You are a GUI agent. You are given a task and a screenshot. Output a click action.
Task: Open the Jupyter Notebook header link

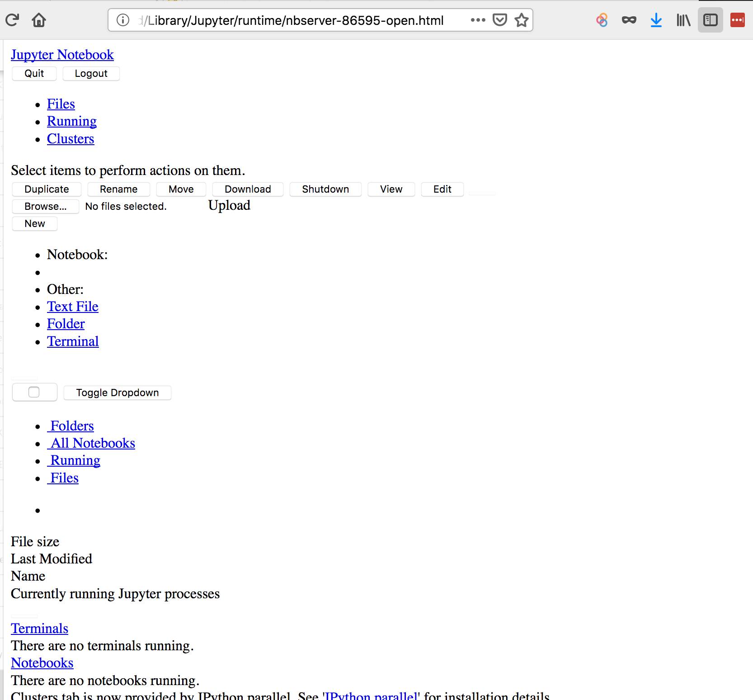tap(62, 55)
